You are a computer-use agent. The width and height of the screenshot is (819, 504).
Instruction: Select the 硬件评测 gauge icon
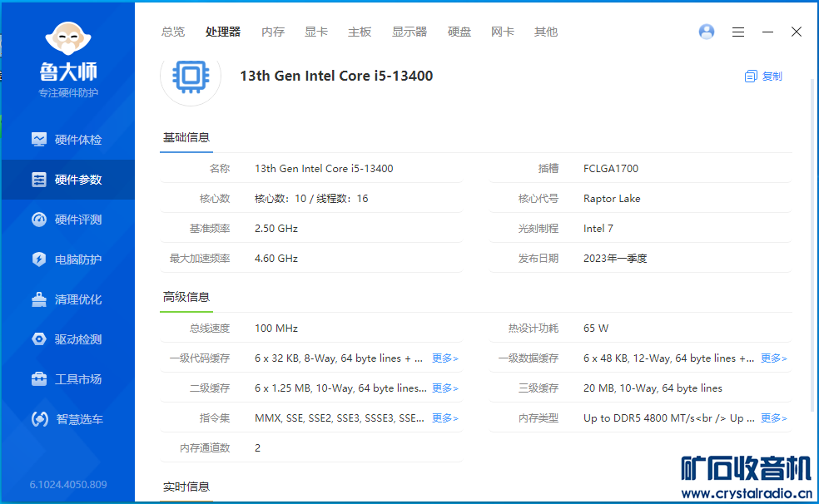39,220
